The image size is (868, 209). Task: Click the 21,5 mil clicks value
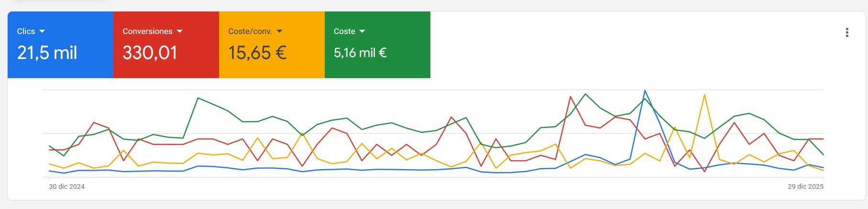47,53
